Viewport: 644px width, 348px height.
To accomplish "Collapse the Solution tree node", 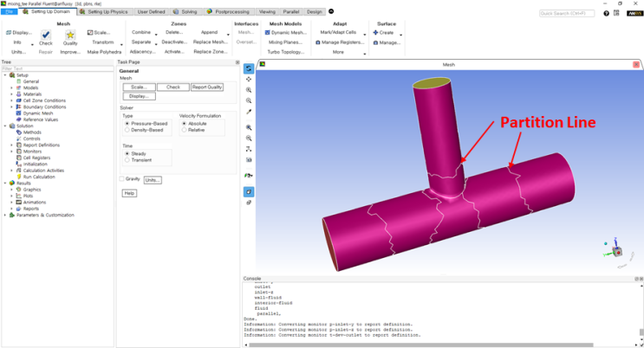I will [x=5, y=126].
